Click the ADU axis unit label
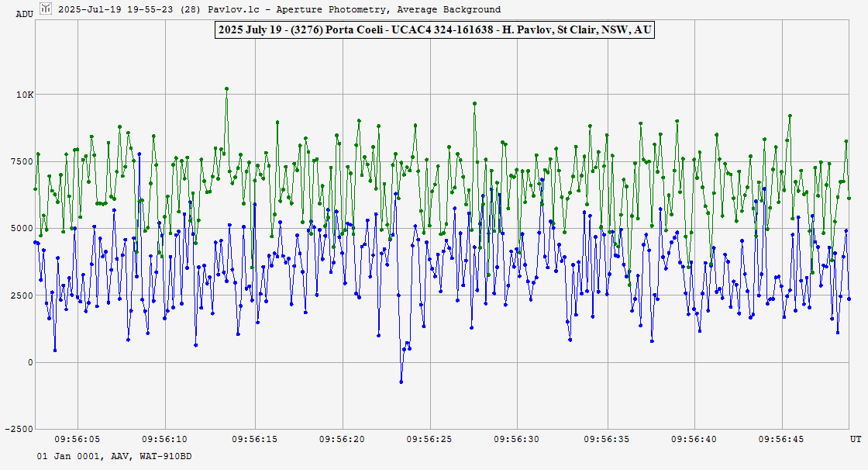 [x=24, y=14]
